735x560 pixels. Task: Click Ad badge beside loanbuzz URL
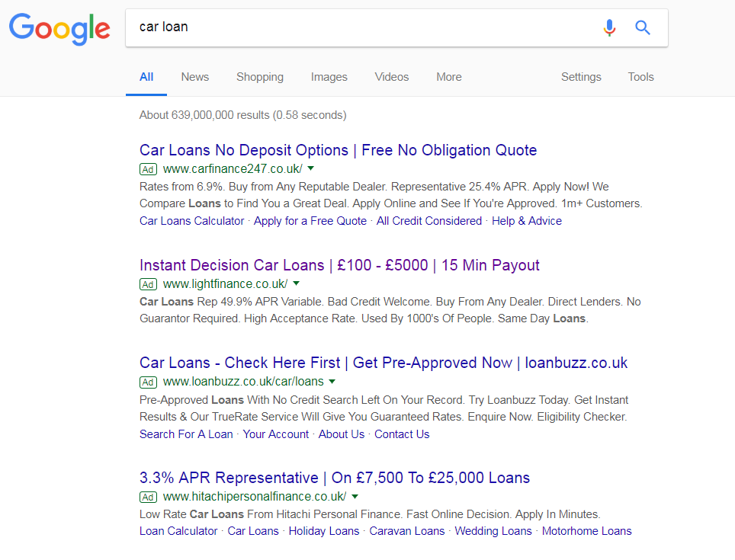coord(148,382)
